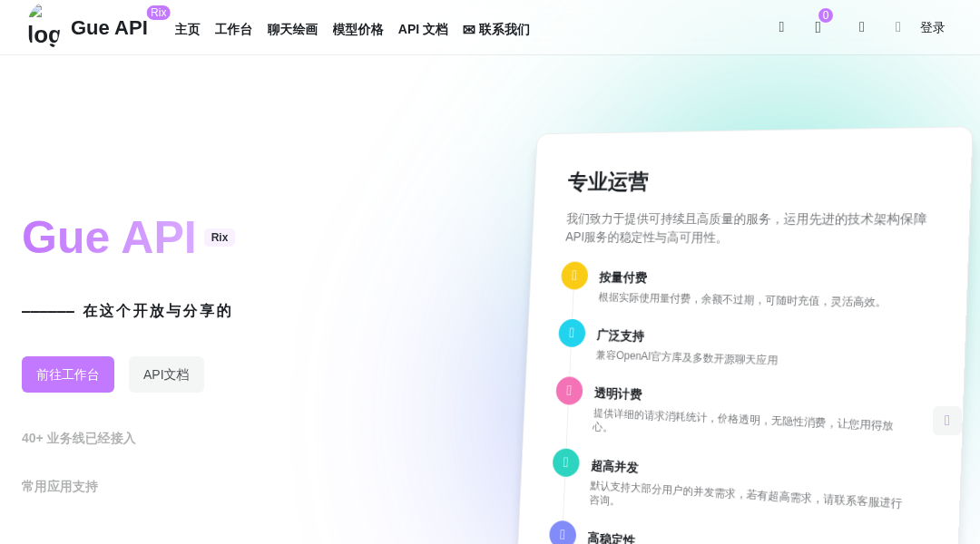This screenshot has height=544, width=980.
Task: Click the cyan 广泛支持 feature icon
Action: point(572,333)
